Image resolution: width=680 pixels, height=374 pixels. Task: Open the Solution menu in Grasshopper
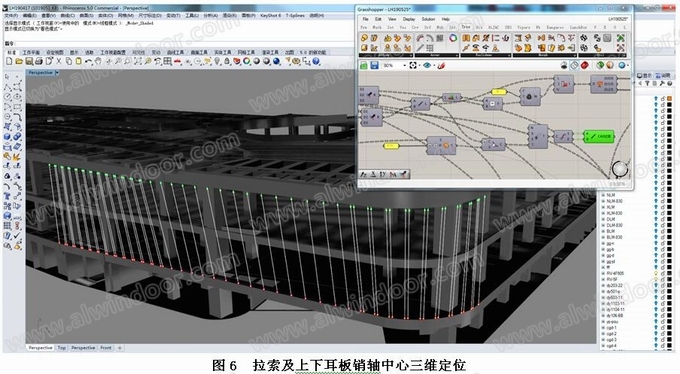(428, 19)
